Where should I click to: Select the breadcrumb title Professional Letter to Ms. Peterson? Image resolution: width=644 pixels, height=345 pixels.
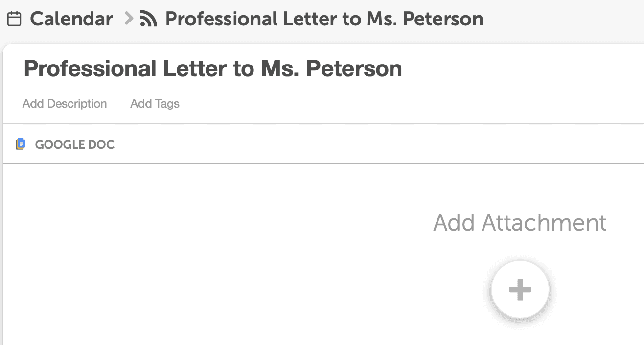pos(324,20)
